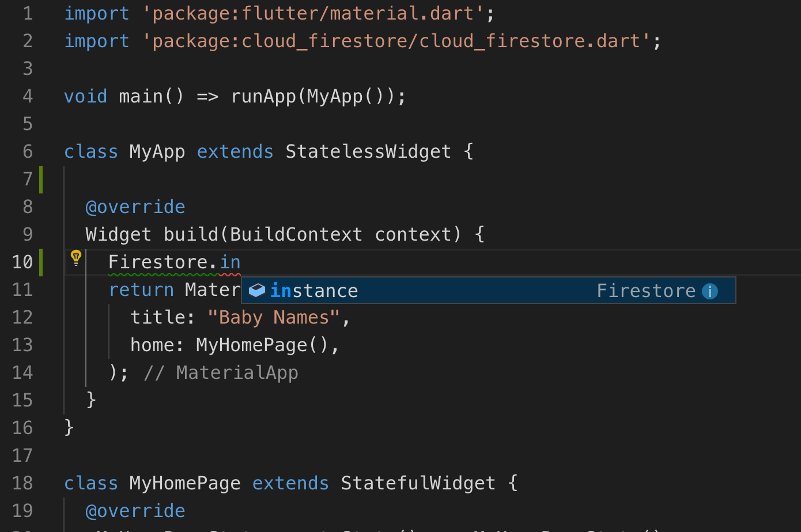Screen dimensions: 801x532
Task: Click the quick fix lightbulb on line 10
Action: (75, 257)
